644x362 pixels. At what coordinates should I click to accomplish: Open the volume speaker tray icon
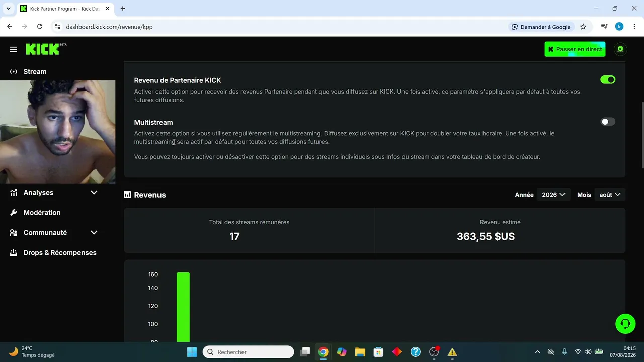point(588,352)
